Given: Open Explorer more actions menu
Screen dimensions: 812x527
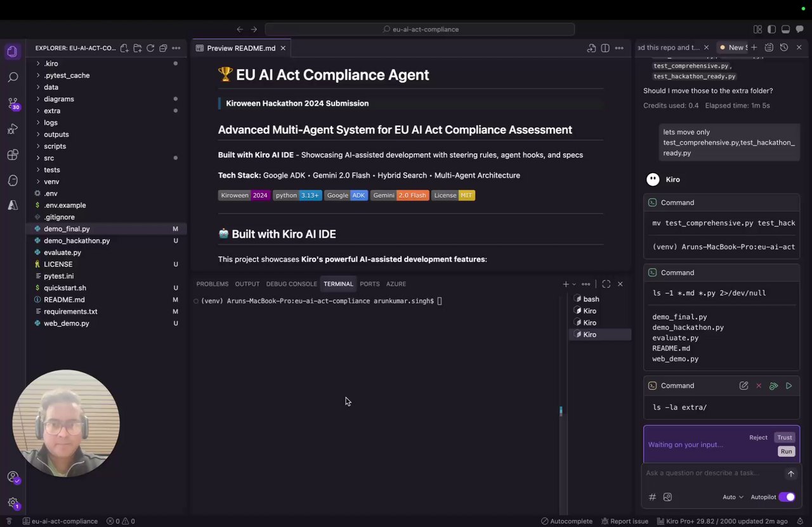Looking at the screenshot, I should (176, 48).
